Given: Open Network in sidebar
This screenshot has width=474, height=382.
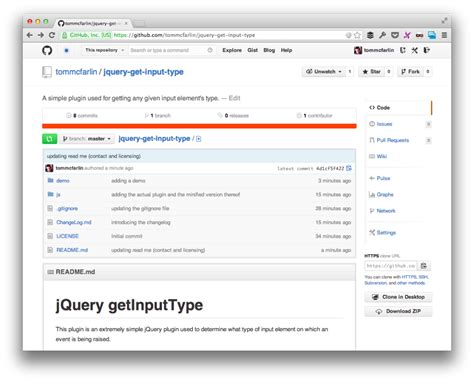Looking at the screenshot, I should click(382, 211).
